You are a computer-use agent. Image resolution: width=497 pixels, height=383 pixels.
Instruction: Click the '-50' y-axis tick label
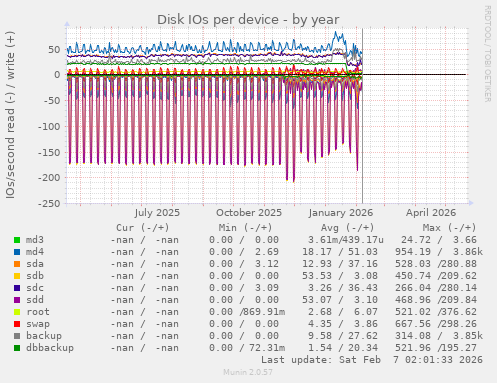pos(52,101)
